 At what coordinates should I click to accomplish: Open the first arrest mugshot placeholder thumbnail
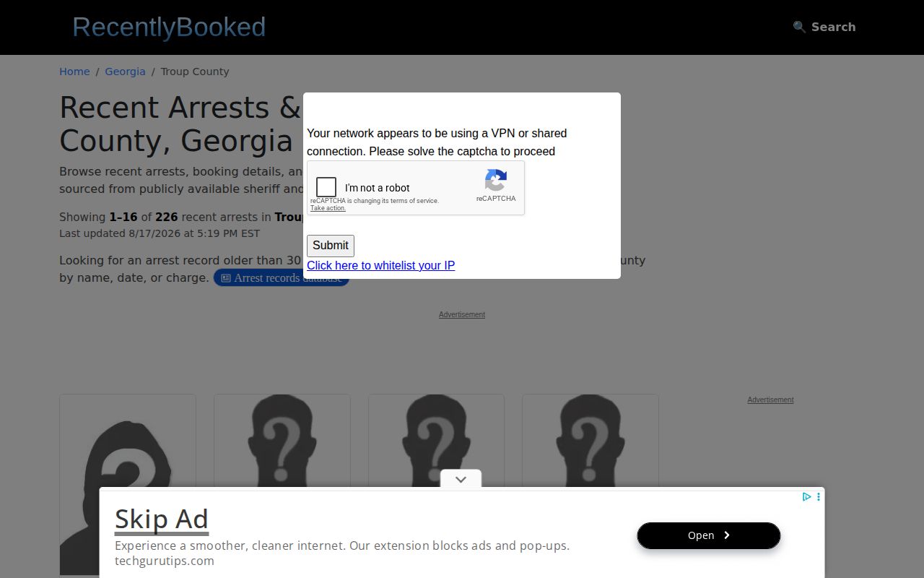[x=128, y=486]
